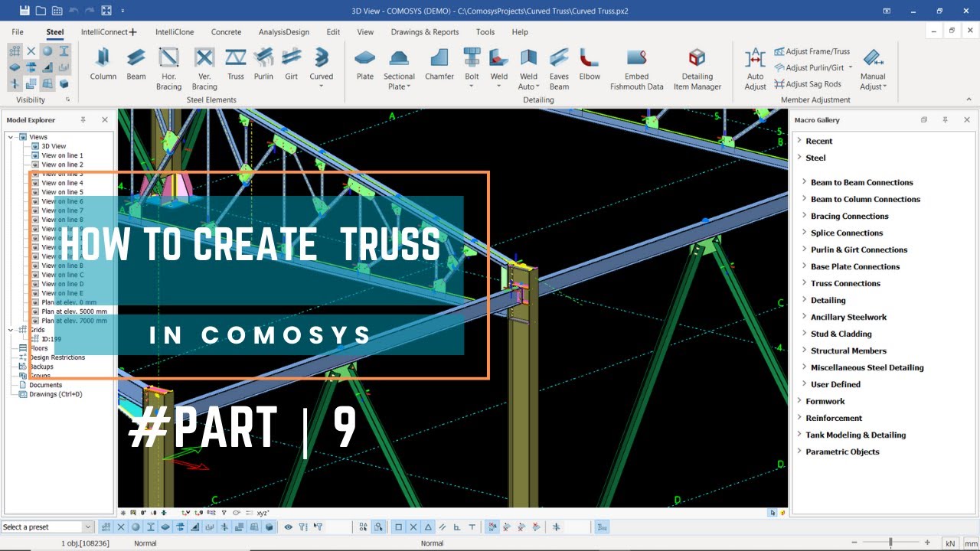This screenshot has height=551, width=980.
Task: Click Adjust Purlin/Girt
Action: pos(812,67)
